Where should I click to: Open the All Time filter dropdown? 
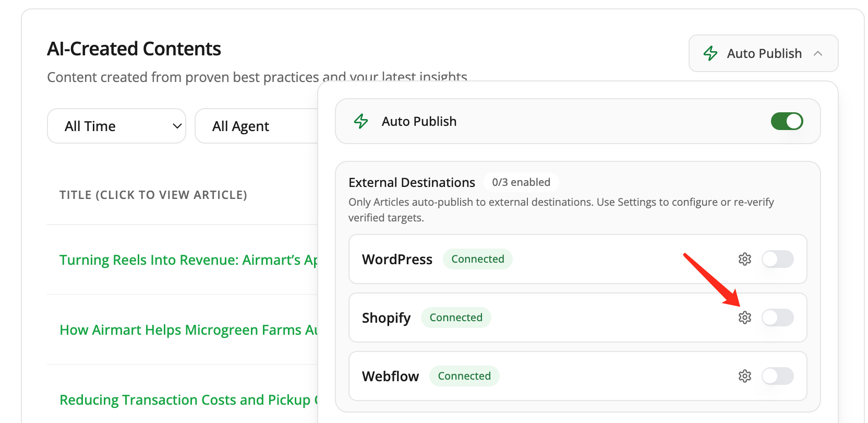tap(116, 126)
